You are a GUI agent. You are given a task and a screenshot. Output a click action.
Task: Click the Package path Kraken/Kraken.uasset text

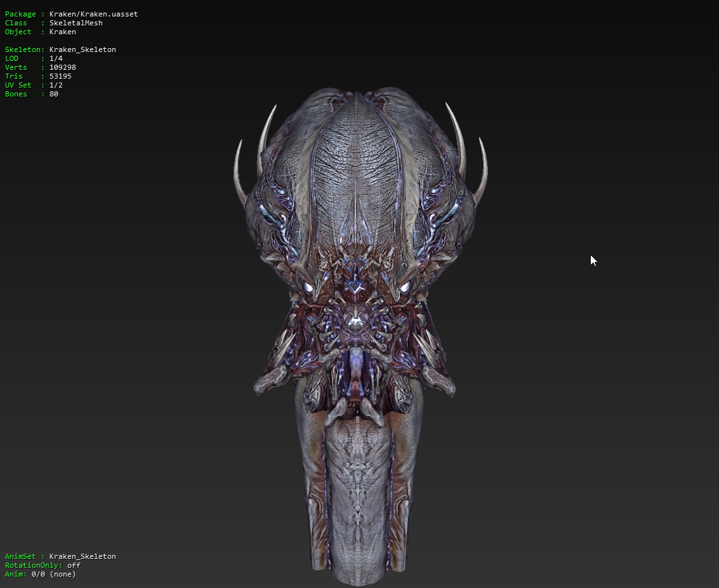click(93, 14)
